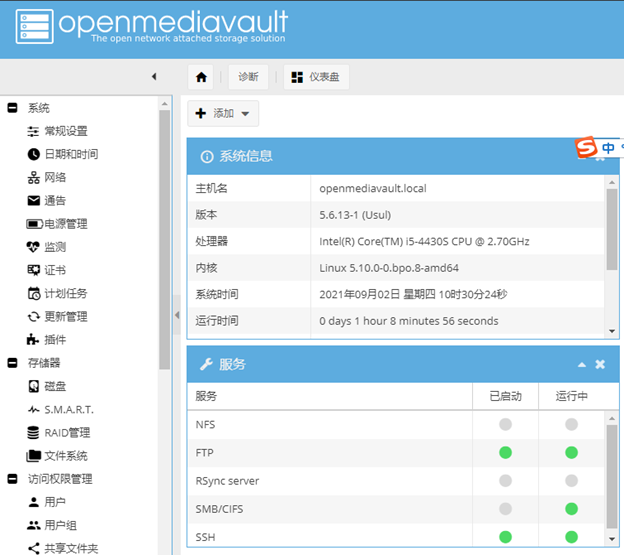Image resolution: width=624 pixels, height=555 pixels.
Task: Click the openmediavault logo icon
Action: tap(34, 26)
